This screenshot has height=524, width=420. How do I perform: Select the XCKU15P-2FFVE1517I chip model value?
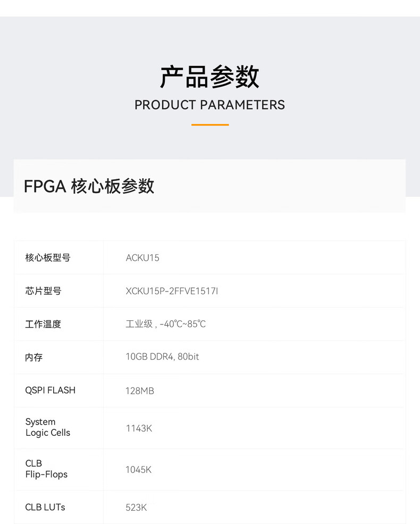click(172, 291)
